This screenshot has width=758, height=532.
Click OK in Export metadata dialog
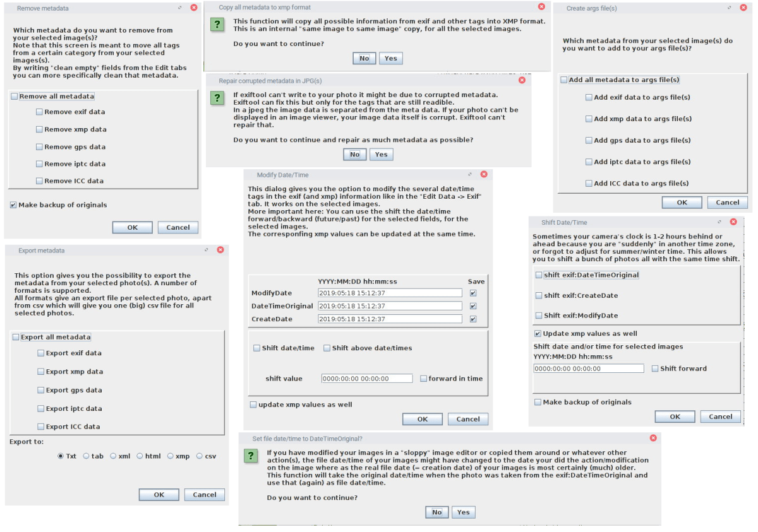(x=159, y=495)
